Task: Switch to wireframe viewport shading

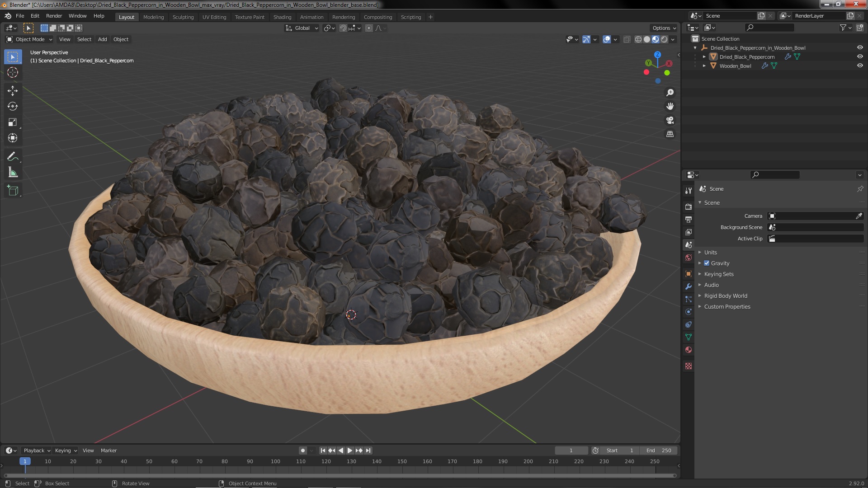Action: (638, 40)
